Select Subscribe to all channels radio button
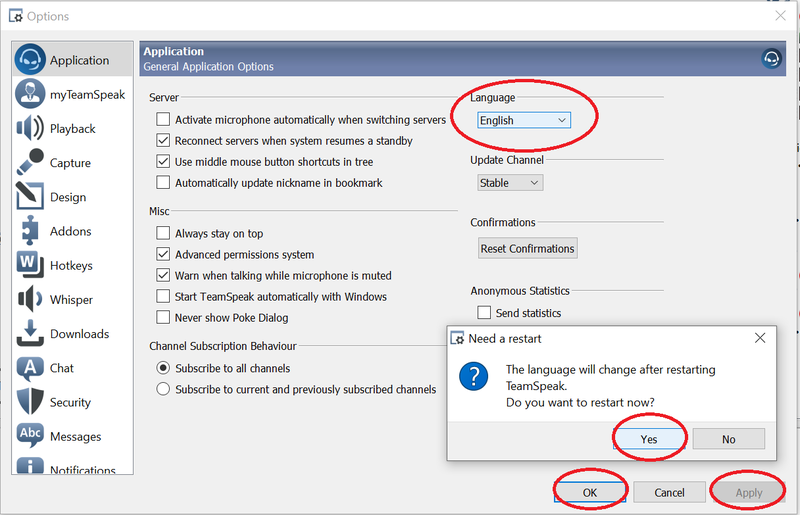This screenshot has width=800, height=515. coord(163,368)
